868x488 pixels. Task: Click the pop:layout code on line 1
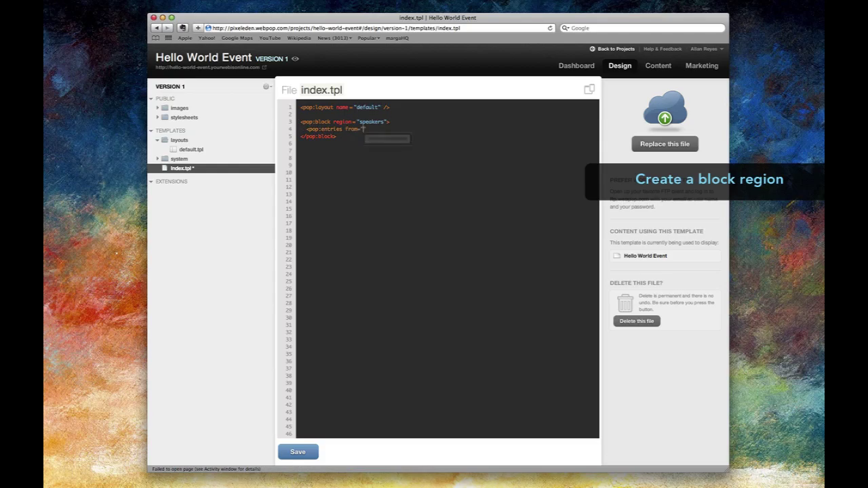coord(344,107)
